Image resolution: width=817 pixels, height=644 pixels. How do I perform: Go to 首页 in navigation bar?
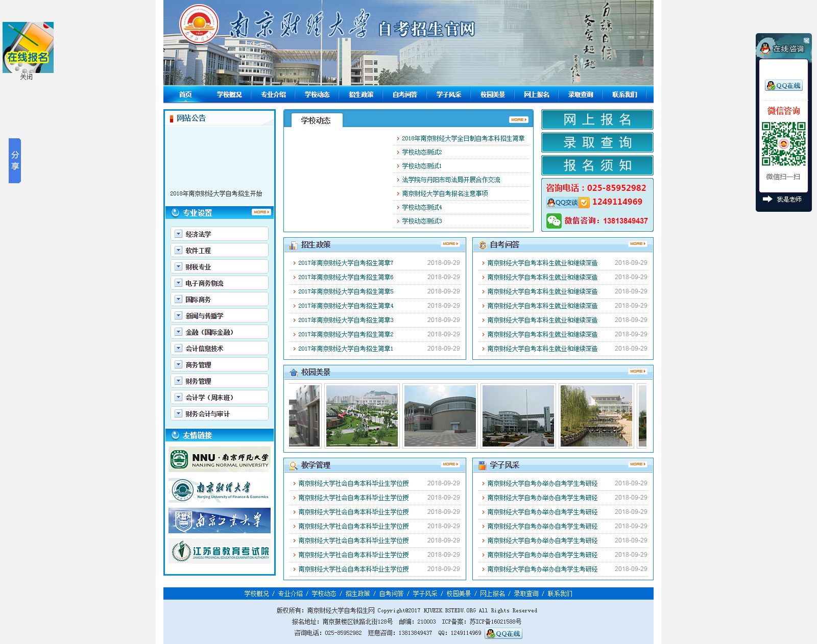185,94
